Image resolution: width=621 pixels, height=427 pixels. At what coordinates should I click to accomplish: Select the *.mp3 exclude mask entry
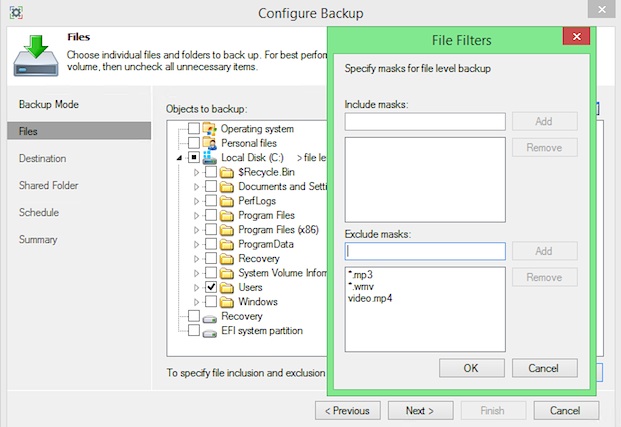click(x=361, y=272)
